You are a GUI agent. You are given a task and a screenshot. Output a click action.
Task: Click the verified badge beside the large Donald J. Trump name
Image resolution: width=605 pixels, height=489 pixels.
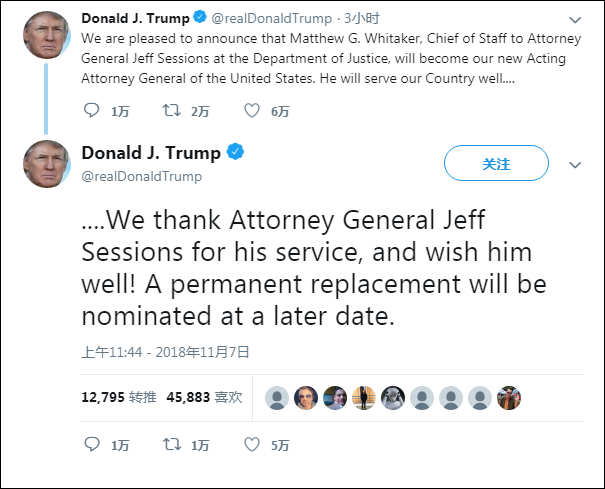[236, 153]
